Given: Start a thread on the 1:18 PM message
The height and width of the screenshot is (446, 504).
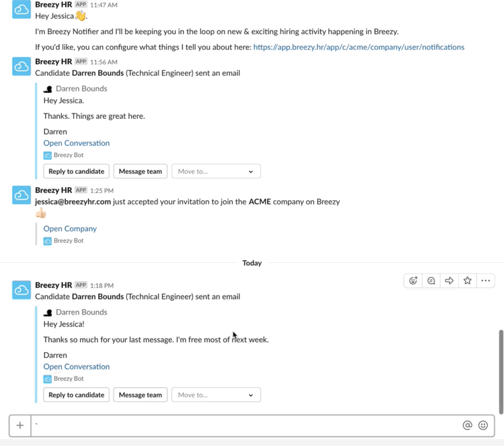Looking at the screenshot, I should [x=431, y=280].
